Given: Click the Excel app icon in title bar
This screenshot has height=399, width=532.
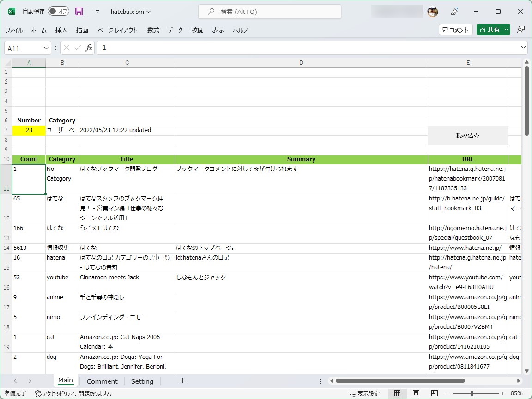Looking at the screenshot, I should 11,12.
